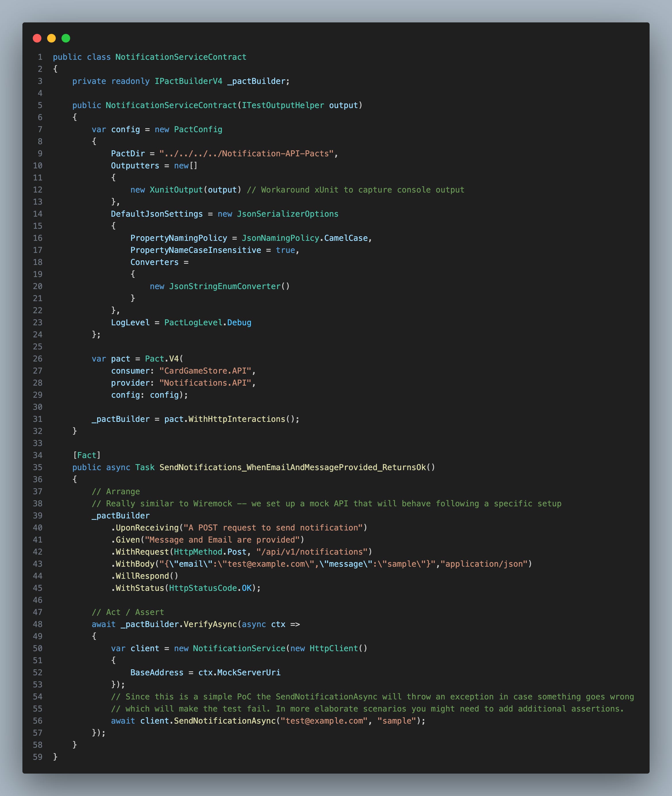The width and height of the screenshot is (672, 796).
Task: Click the Since this is a simple PoC comment
Action: pyautogui.click(x=373, y=697)
